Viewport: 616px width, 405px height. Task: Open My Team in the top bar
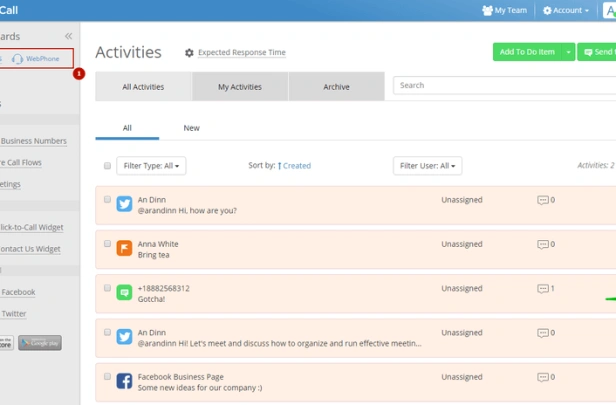click(504, 10)
